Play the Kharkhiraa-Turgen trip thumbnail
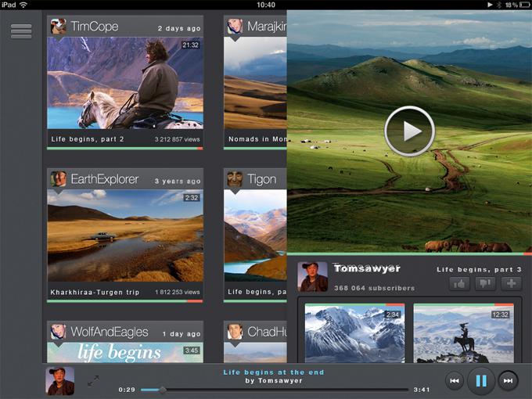 [x=125, y=235]
